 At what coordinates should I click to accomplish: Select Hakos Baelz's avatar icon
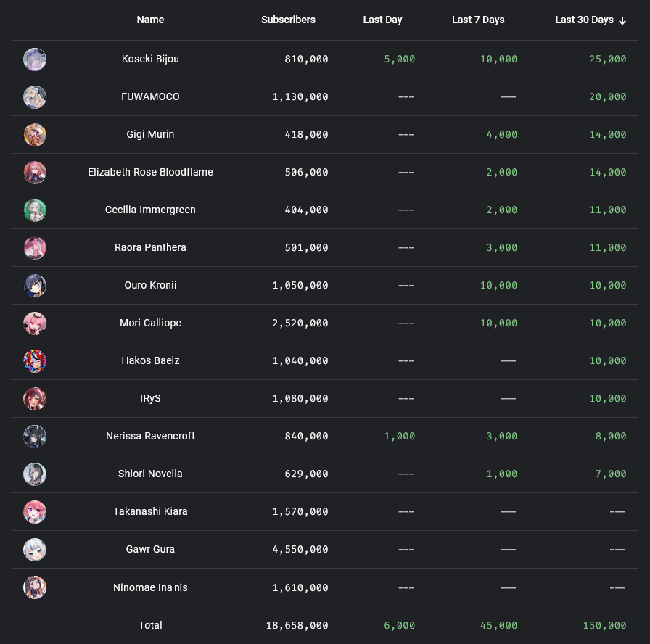click(35, 361)
